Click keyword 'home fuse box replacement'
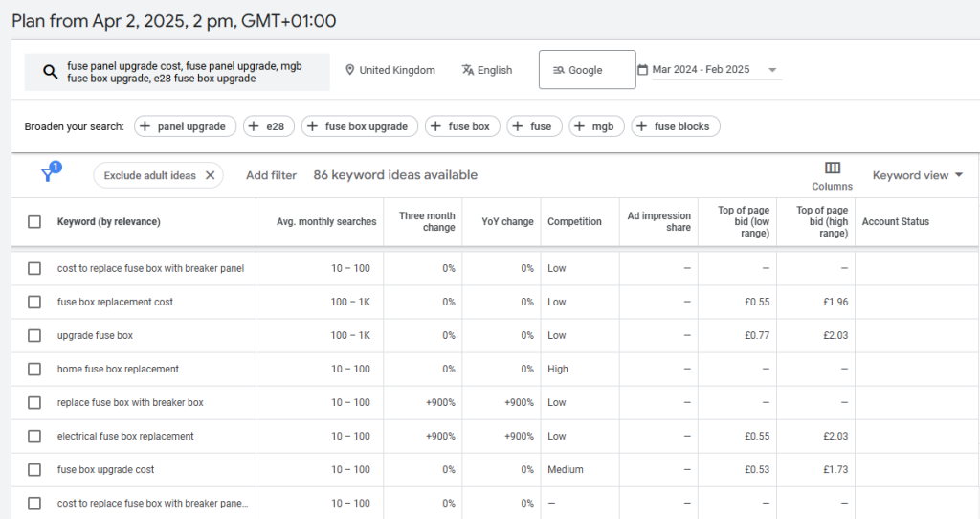Viewport: 980px width, 519px height. pyautogui.click(x=118, y=369)
